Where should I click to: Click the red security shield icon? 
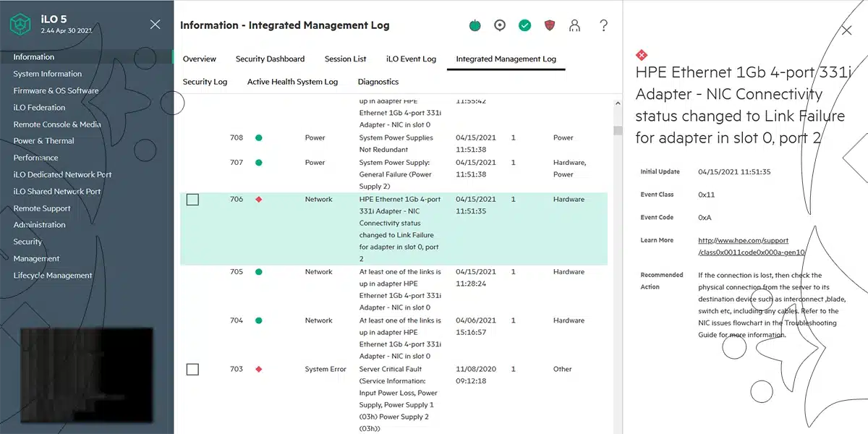pyautogui.click(x=550, y=25)
